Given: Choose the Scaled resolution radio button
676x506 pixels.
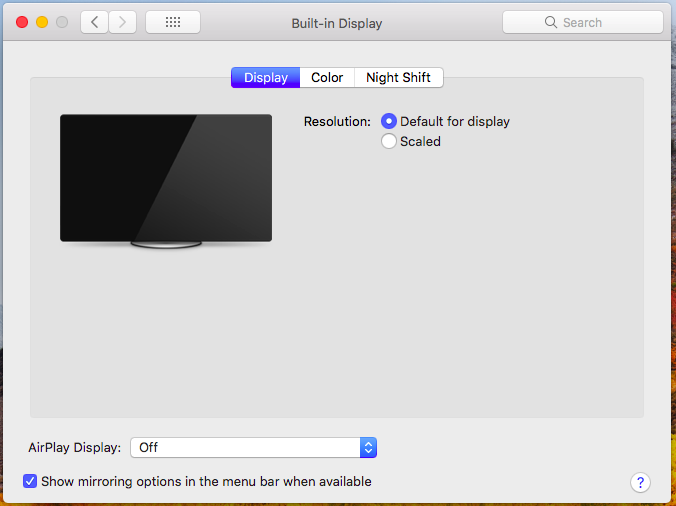Looking at the screenshot, I should [x=389, y=141].
